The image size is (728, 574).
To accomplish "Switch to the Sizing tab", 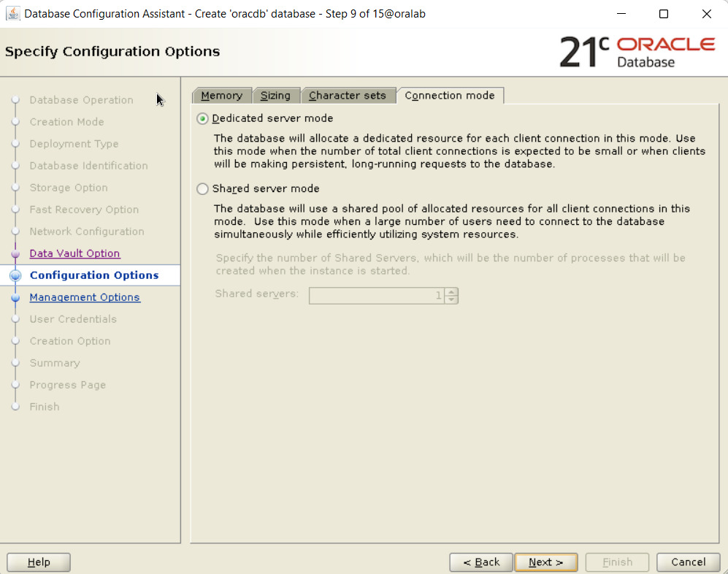I will pos(275,96).
